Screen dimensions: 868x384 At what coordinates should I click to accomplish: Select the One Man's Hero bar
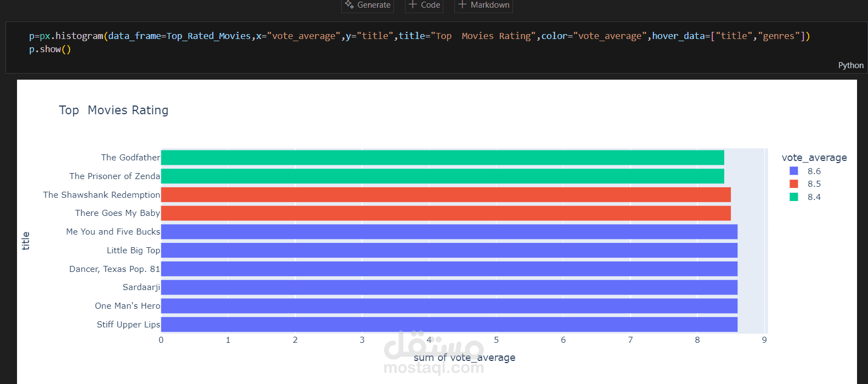point(449,306)
